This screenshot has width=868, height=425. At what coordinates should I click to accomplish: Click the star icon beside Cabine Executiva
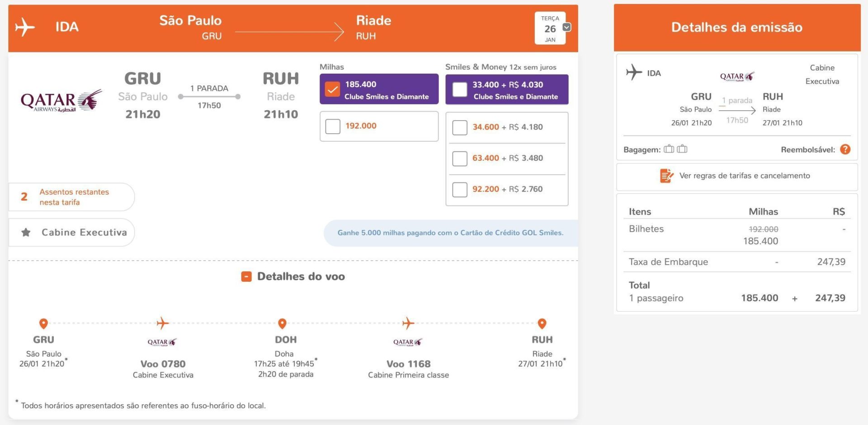tap(26, 233)
